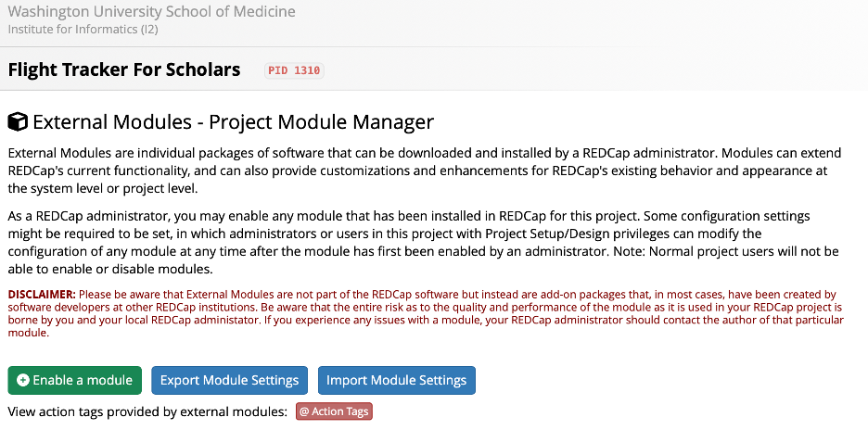Click the cube icon beside External Modules heading
Viewport: 868px width, 430px height.
point(18,121)
